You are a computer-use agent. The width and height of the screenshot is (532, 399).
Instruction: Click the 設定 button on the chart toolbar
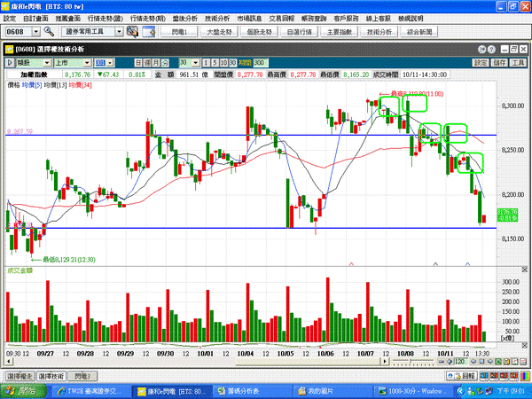click(481, 63)
